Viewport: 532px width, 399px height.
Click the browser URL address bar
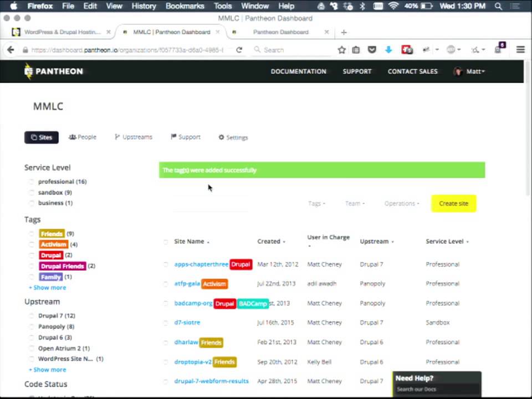click(x=127, y=50)
